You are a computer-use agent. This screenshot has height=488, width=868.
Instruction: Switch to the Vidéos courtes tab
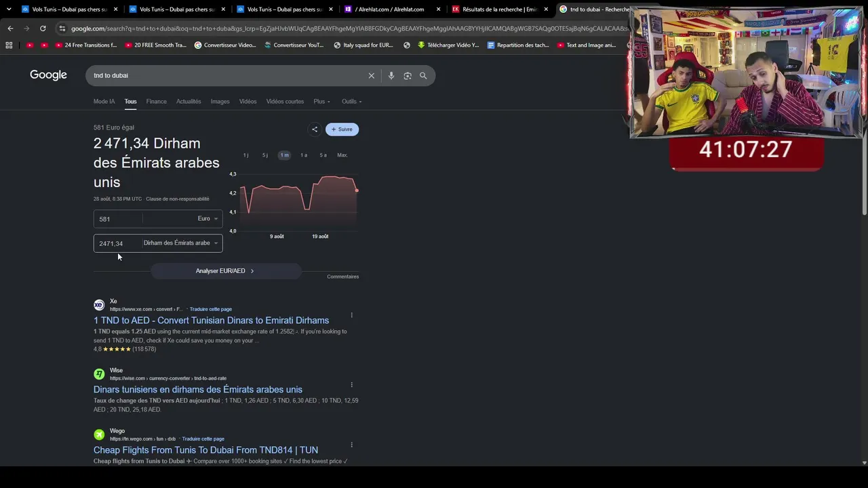coord(285,102)
